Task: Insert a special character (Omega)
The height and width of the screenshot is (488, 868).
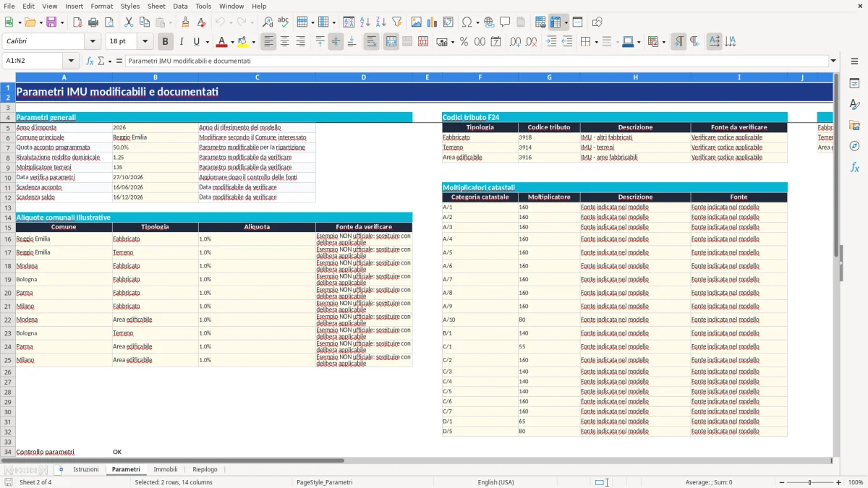Action: 466,22
